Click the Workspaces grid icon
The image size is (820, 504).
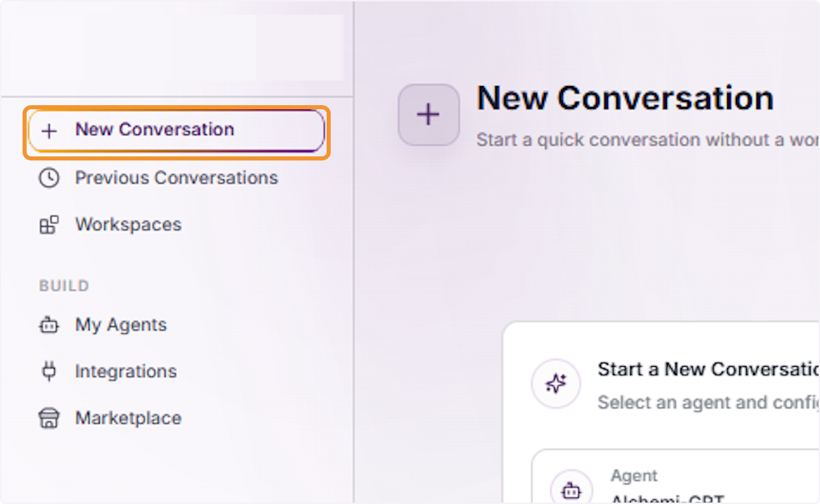tap(49, 225)
